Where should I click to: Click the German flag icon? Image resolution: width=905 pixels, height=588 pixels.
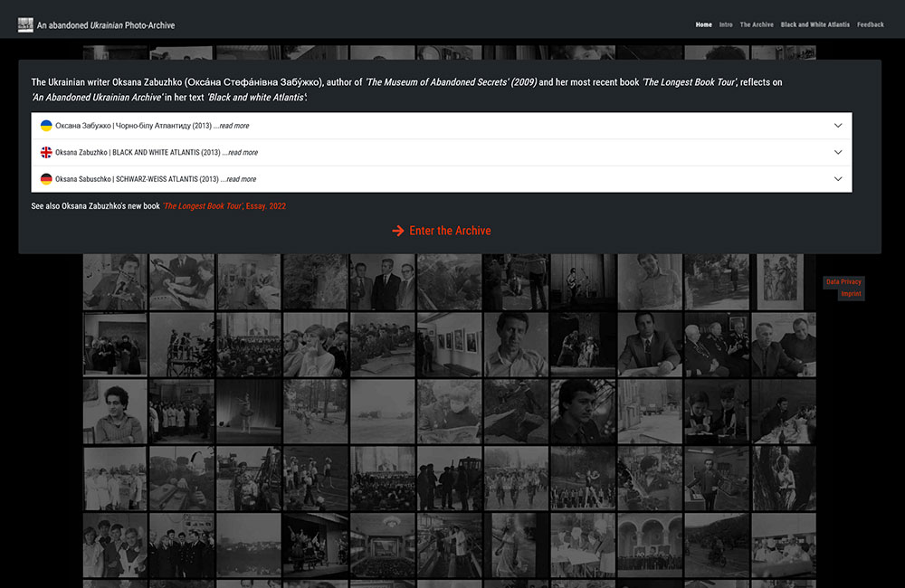(x=46, y=179)
